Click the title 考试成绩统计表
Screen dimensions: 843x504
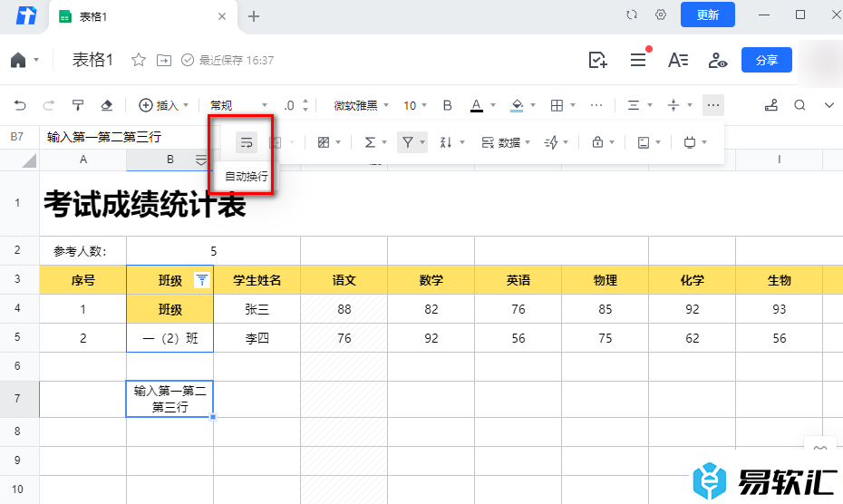(145, 204)
